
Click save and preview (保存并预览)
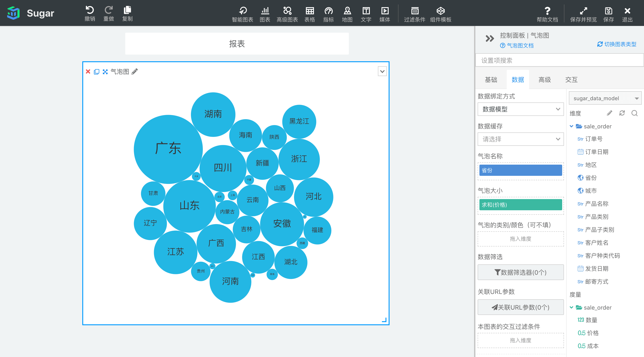point(583,14)
